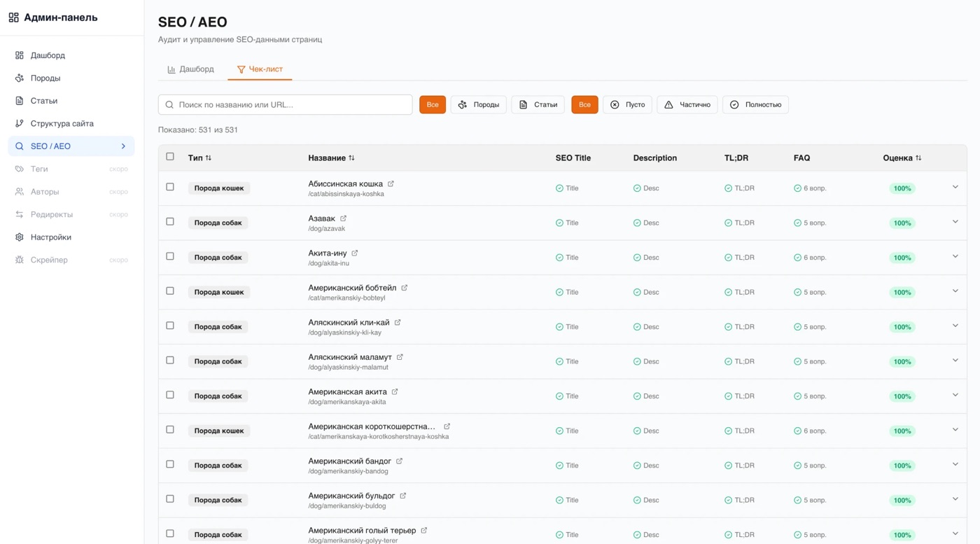The height and width of the screenshot is (544, 980).
Task: Expand the Американский бобтейл row chevron
Action: tap(955, 291)
